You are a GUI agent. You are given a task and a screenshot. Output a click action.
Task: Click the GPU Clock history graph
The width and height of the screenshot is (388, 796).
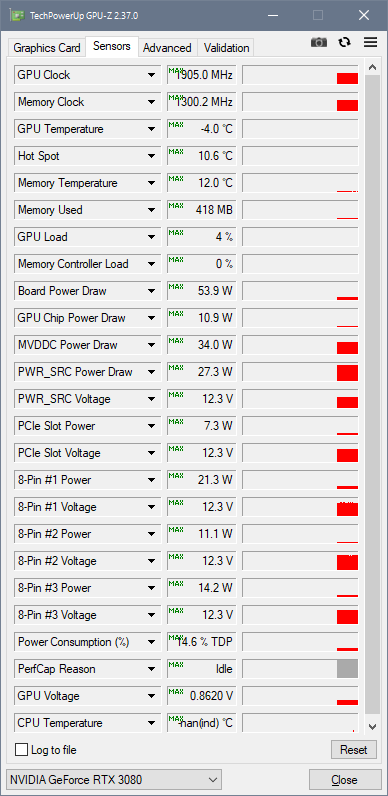tap(300, 75)
